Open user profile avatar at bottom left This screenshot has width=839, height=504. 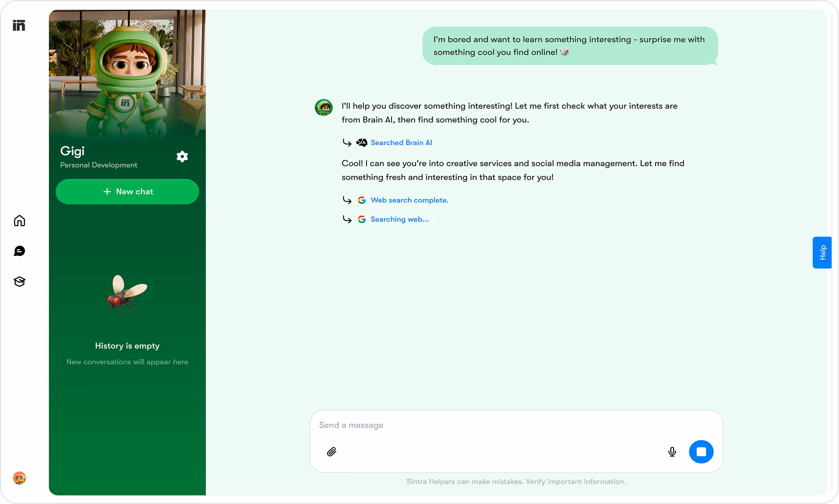pos(19,478)
